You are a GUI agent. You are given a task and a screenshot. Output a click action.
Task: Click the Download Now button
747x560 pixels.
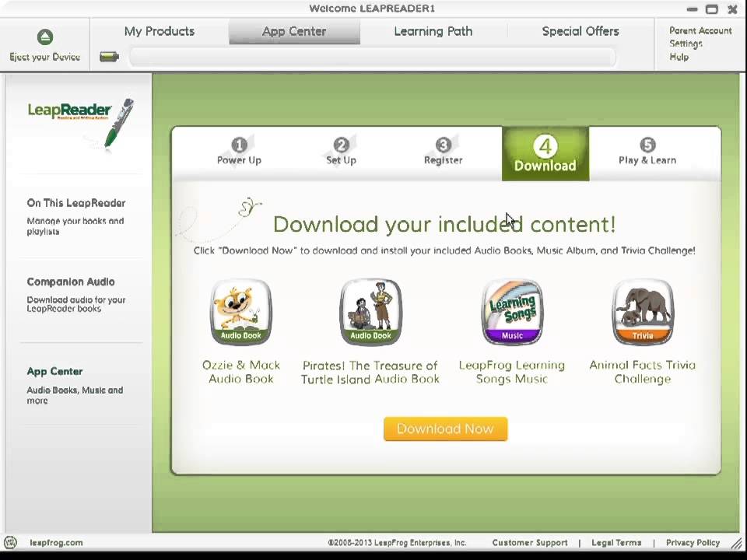pos(445,429)
